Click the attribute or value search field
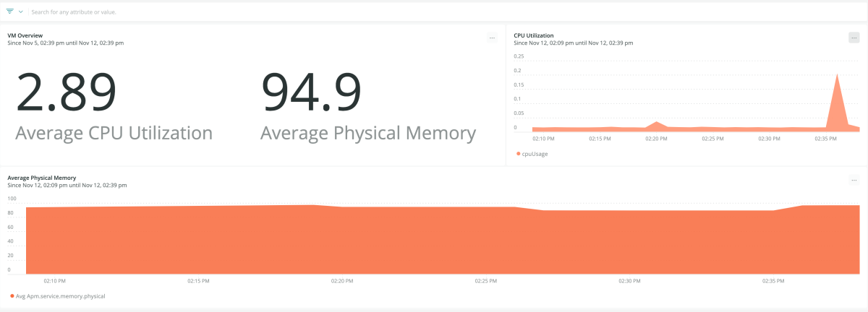Viewport: 868px width, 312px height. 217,12
